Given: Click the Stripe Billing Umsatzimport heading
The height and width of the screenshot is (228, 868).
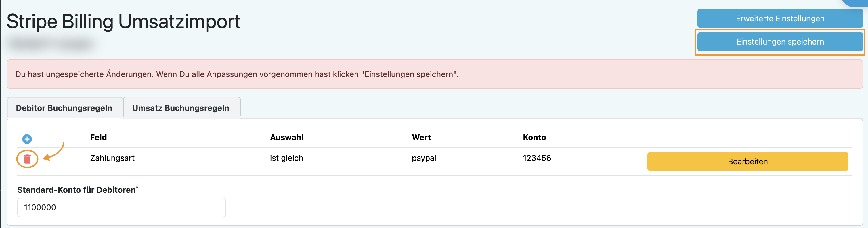Looking at the screenshot, I should [123, 22].
